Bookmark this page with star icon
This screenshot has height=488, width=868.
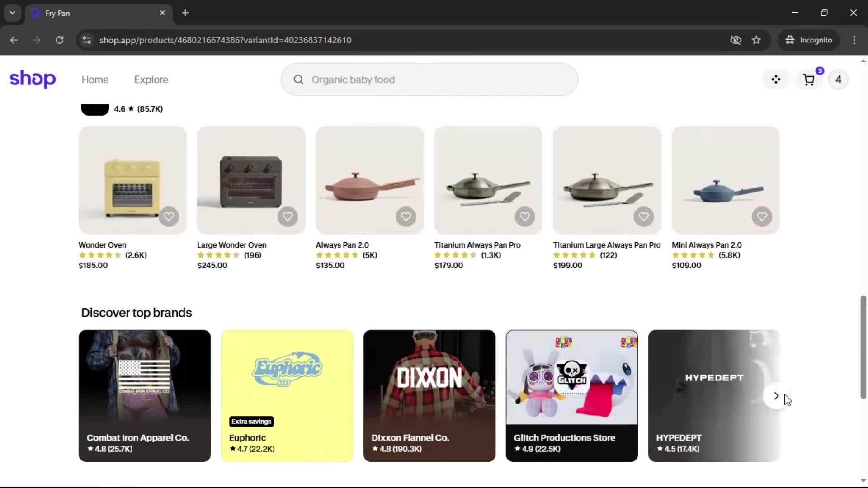click(x=756, y=40)
